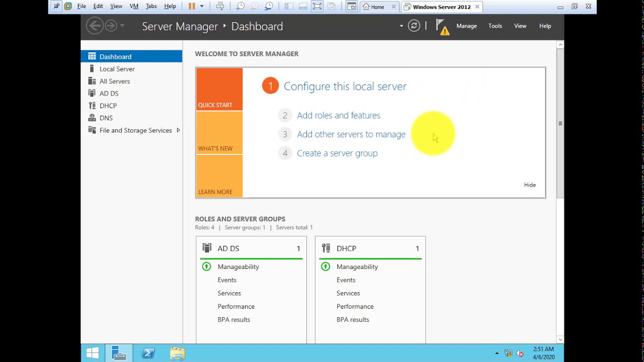Click the QUICK START tile
Viewport: 644px width, 362px height.
point(219,89)
